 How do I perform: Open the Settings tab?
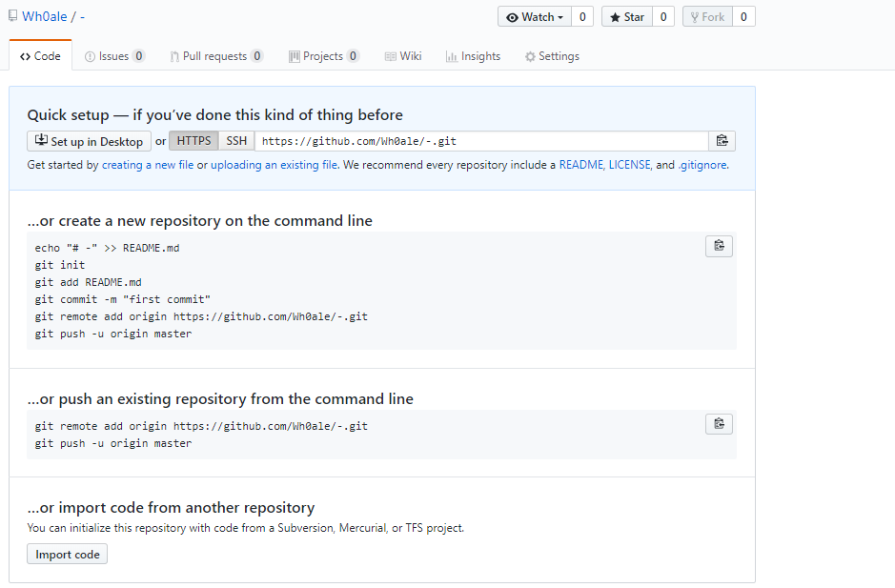[552, 56]
